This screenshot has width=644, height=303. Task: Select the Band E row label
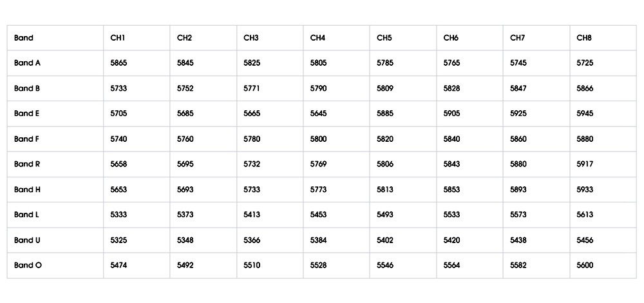pyautogui.click(x=26, y=113)
